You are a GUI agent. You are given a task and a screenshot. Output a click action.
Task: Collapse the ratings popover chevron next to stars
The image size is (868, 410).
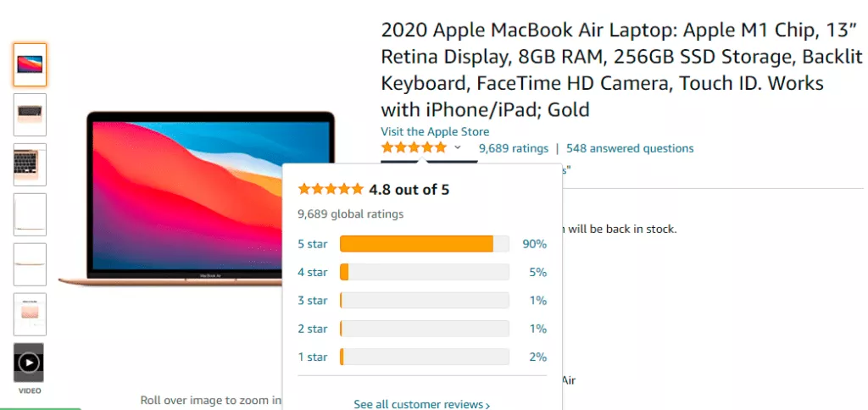point(458,147)
